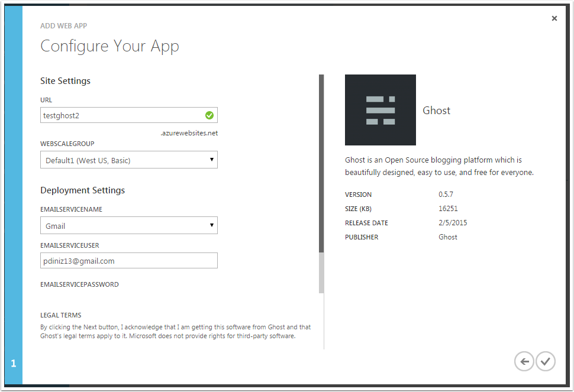Select the .azurewebsites.net suffix text

[189, 133]
